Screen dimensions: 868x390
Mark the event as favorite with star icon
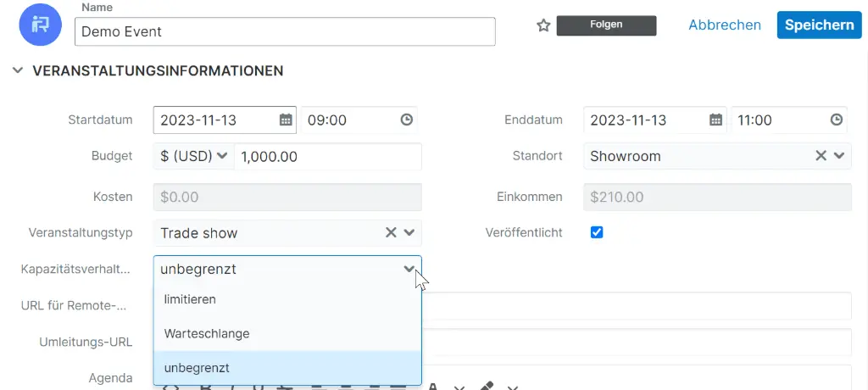tap(543, 25)
